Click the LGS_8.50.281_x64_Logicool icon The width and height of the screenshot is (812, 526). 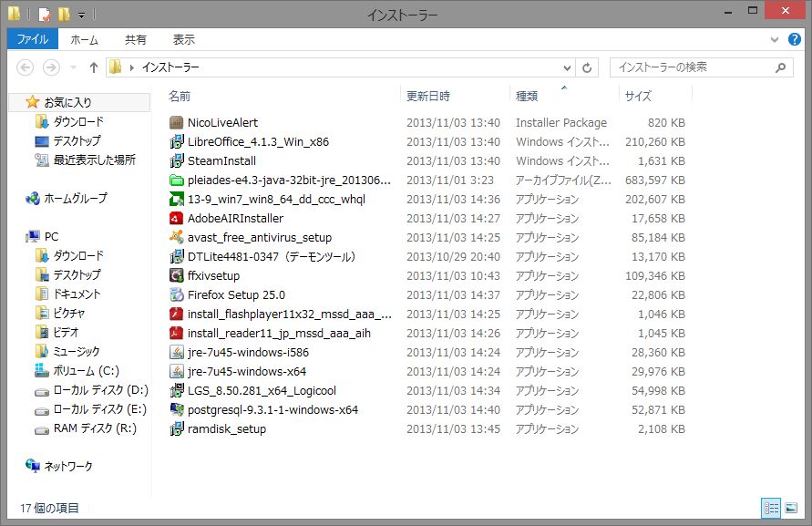[x=177, y=391]
